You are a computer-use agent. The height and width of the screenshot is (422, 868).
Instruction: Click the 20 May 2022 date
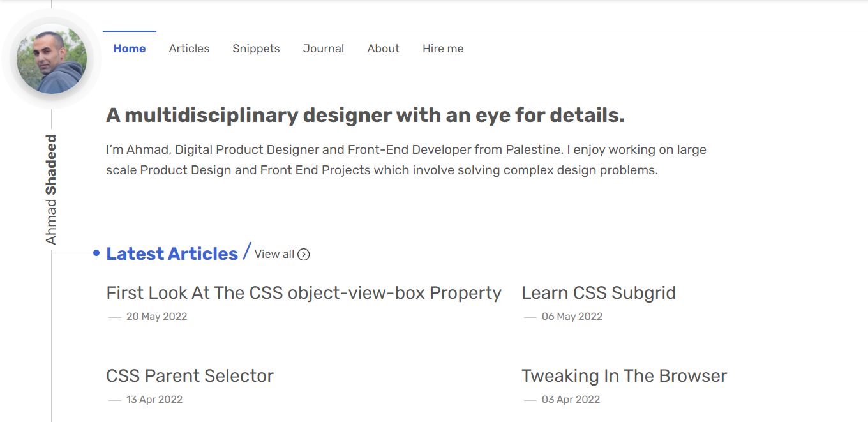(156, 317)
